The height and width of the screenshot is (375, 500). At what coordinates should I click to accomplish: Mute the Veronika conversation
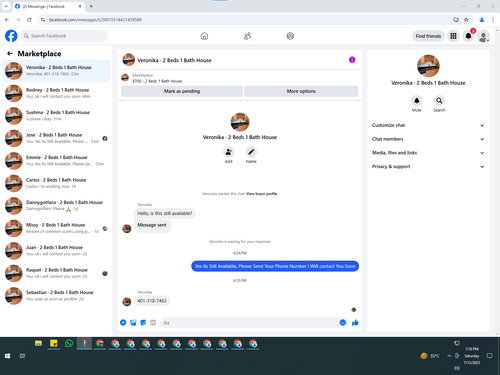coord(417,100)
